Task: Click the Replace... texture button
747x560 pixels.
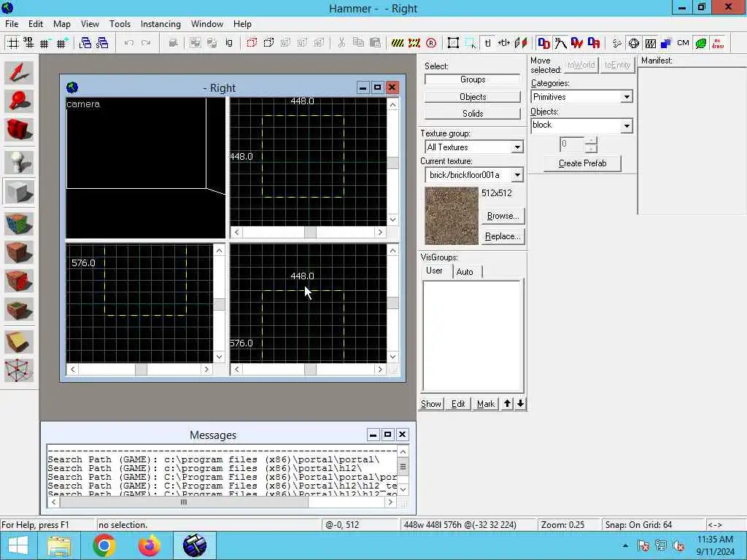Action: tap(503, 236)
